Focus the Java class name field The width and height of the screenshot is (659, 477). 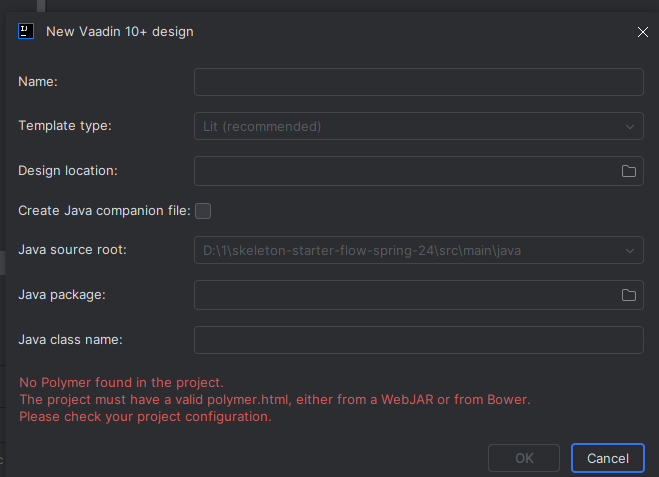point(418,340)
